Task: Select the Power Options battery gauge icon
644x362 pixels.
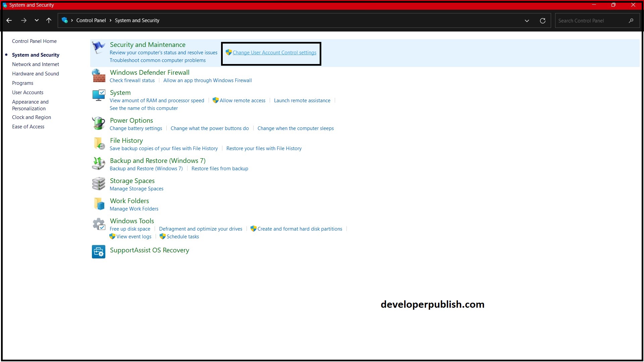Action: pyautogui.click(x=98, y=123)
